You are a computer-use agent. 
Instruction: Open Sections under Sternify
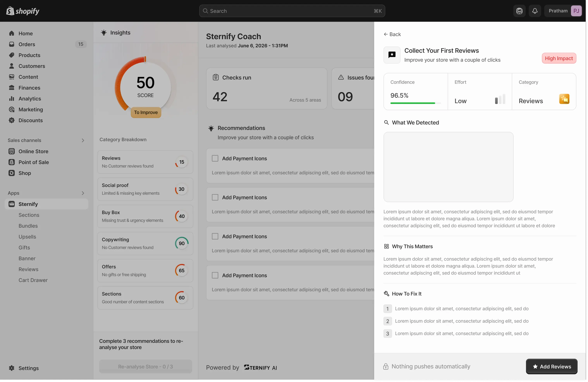(x=29, y=215)
